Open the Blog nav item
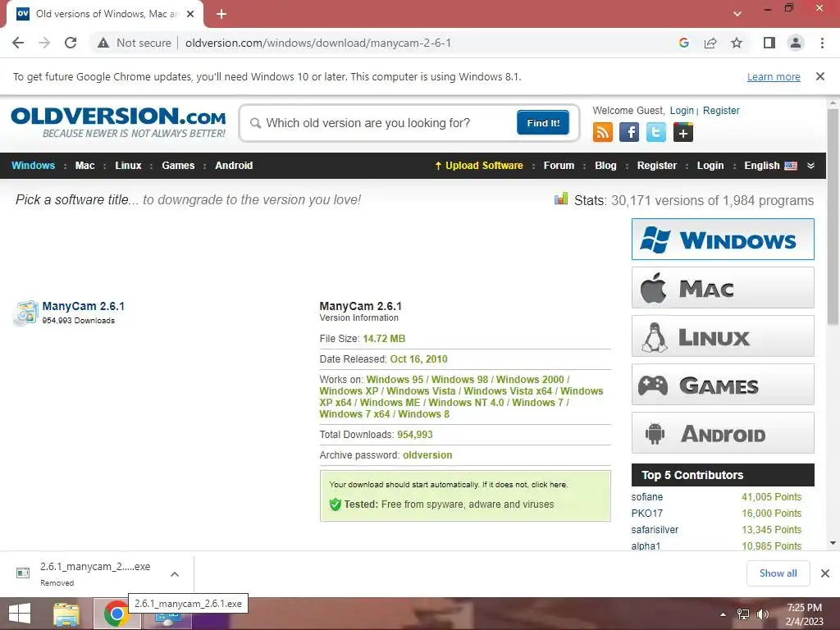840x630 pixels. coord(605,166)
